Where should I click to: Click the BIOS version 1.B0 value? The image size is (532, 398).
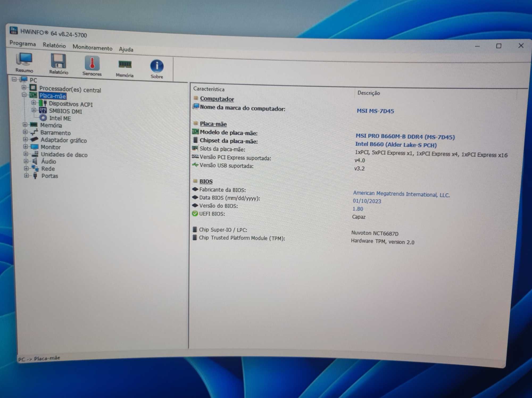pyautogui.click(x=358, y=209)
